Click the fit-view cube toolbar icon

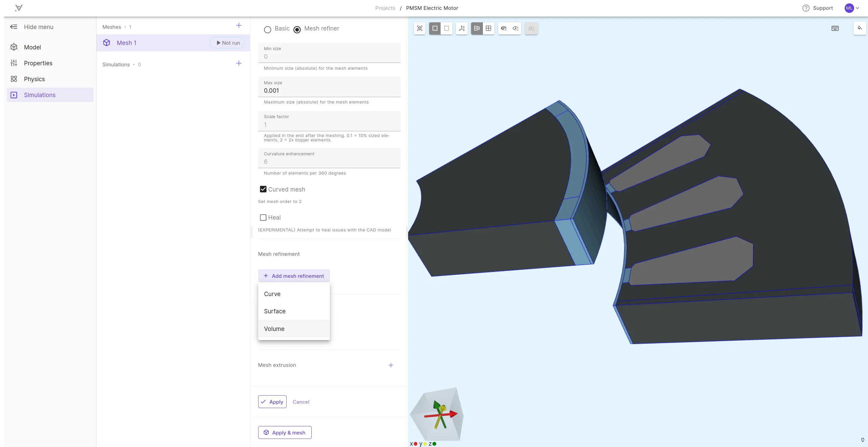420,28
